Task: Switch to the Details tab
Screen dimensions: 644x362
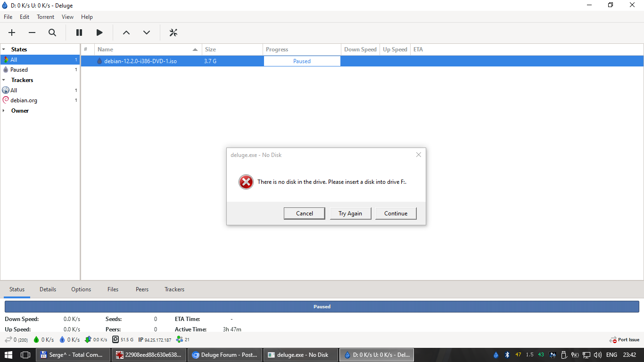Action: [48, 289]
